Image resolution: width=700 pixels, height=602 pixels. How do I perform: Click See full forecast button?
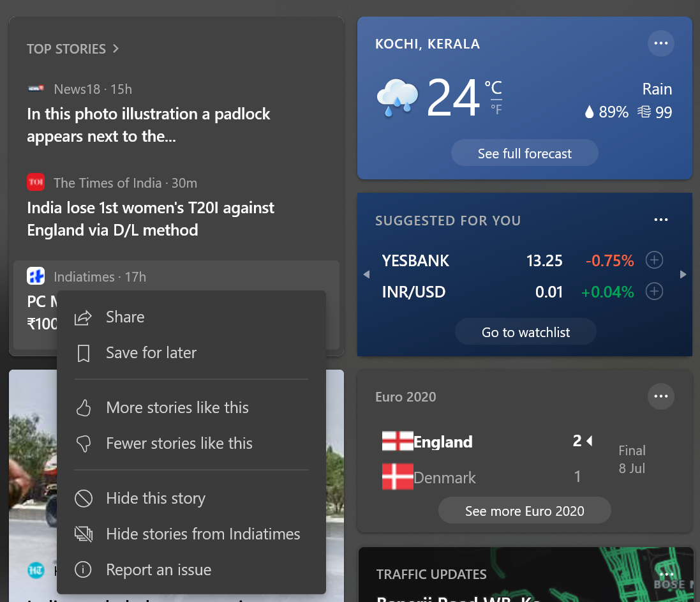[x=525, y=153]
